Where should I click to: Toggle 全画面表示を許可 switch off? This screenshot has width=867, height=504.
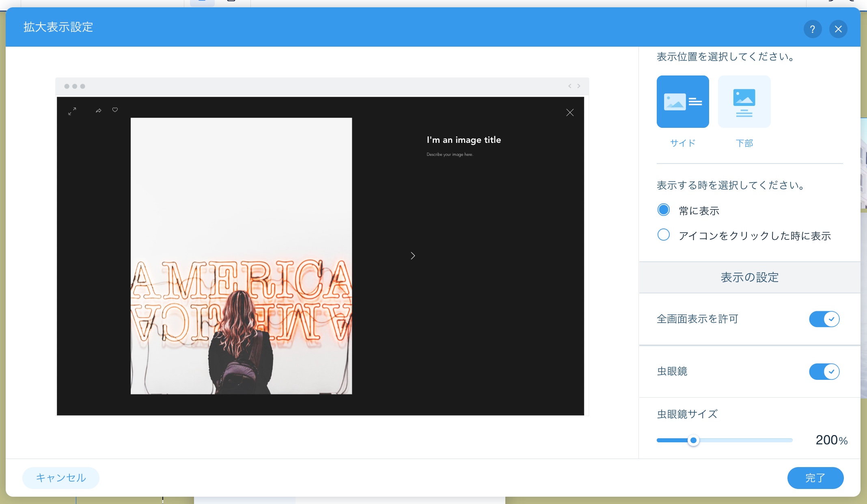[825, 319]
